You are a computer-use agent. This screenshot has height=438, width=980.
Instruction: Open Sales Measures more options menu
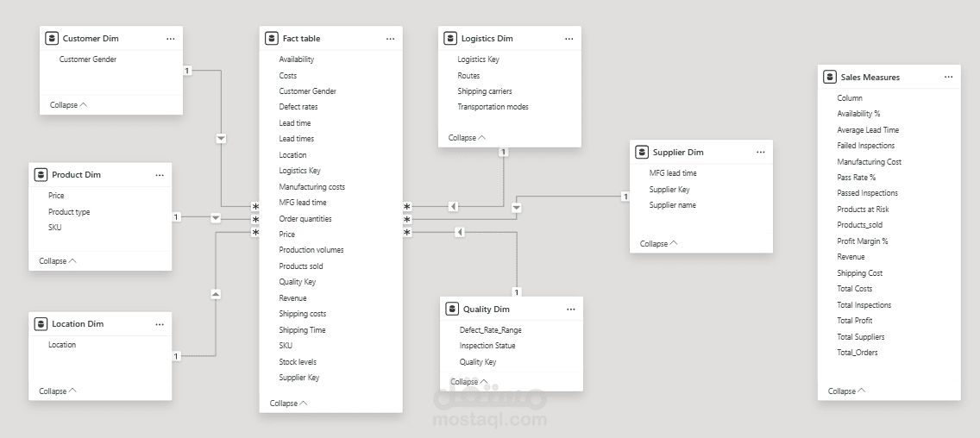[x=949, y=78]
